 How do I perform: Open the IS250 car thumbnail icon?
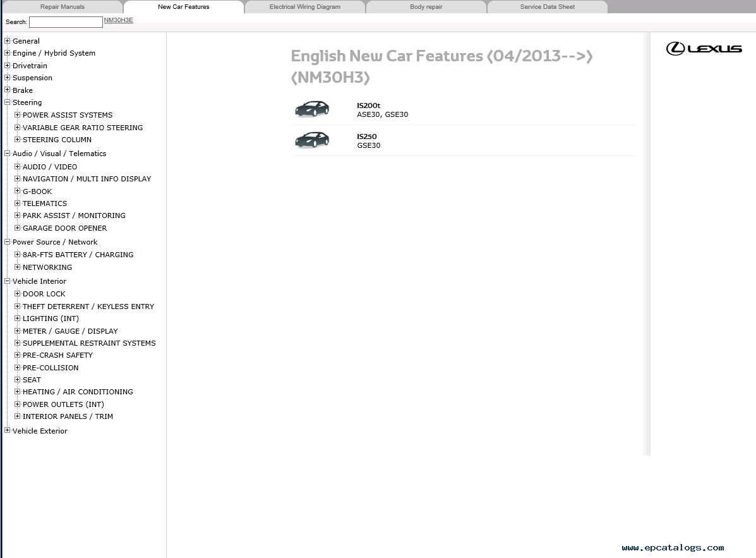[312, 140]
